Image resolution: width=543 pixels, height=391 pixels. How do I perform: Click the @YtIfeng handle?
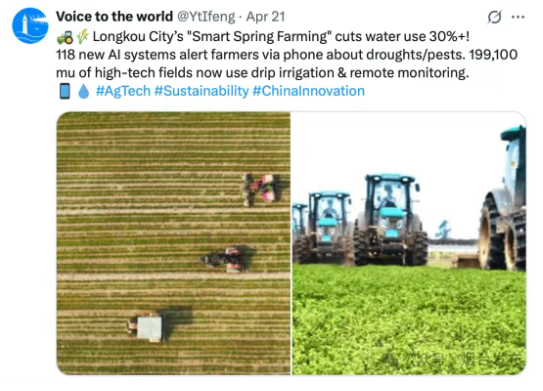click(206, 17)
